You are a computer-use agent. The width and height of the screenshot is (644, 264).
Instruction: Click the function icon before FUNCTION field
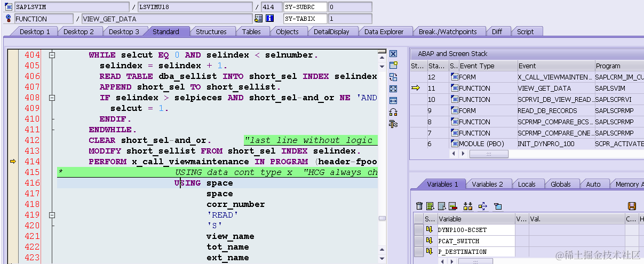click(9, 19)
